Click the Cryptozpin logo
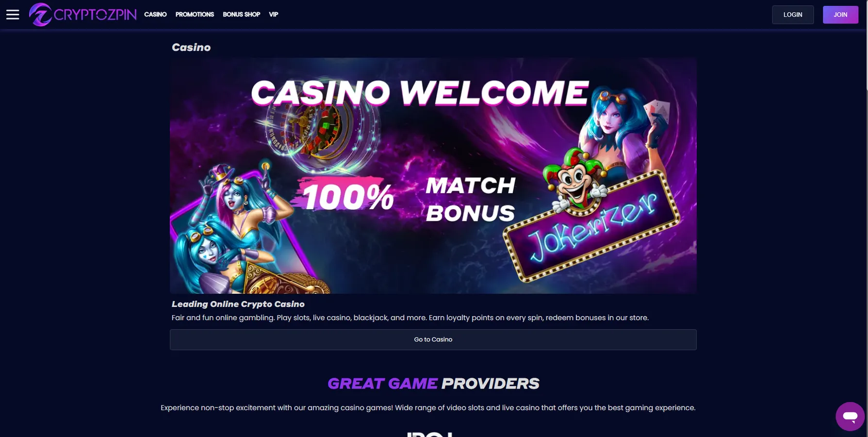 pos(82,15)
